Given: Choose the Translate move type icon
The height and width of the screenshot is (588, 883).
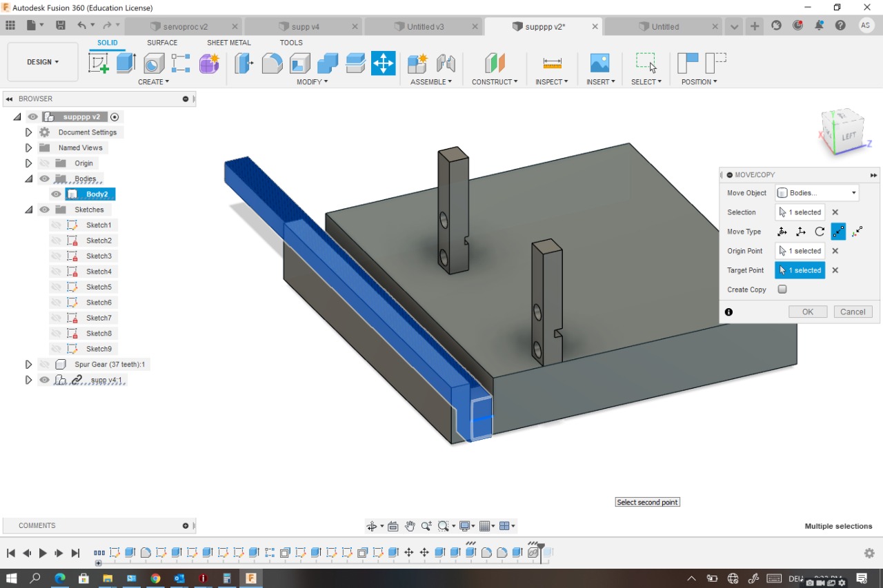Looking at the screenshot, I should [801, 232].
